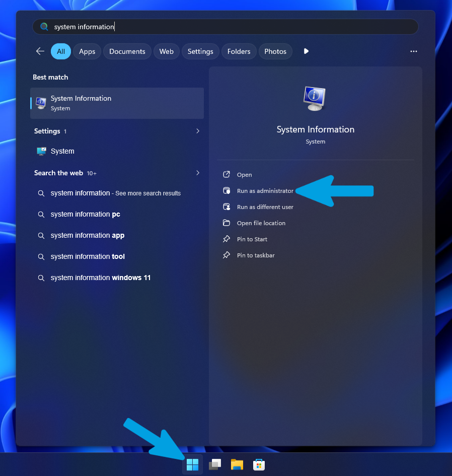Open the three-dot more options menu

(x=413, y=51)
